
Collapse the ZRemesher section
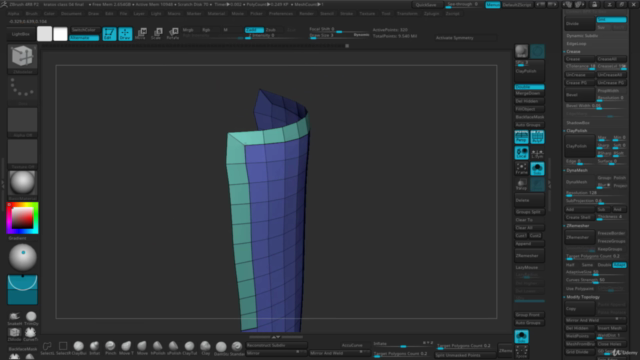[x=577, y=226]
